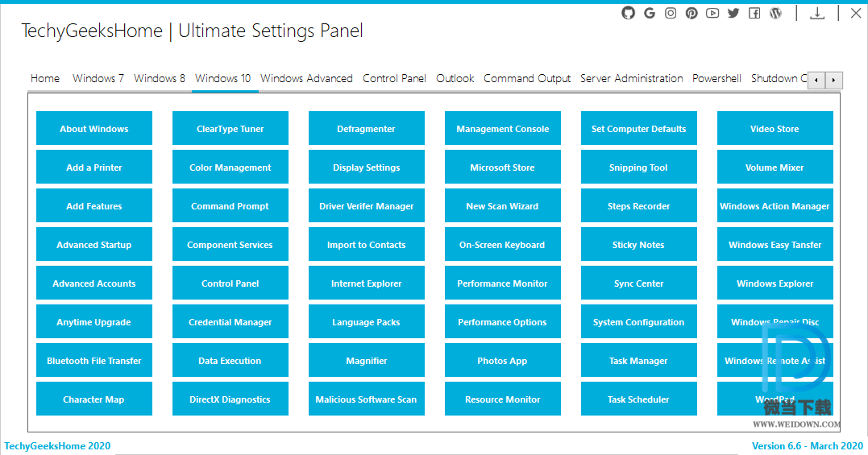Click Set Computer Defaults
The height and width of the screenshot is (455, 868).
[639, 128]
